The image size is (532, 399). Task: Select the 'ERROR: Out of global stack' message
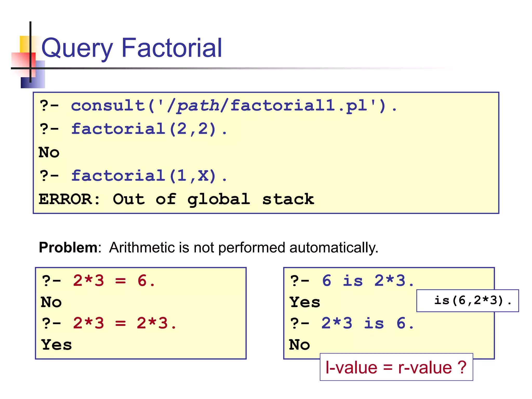click(x=176, y=199)
